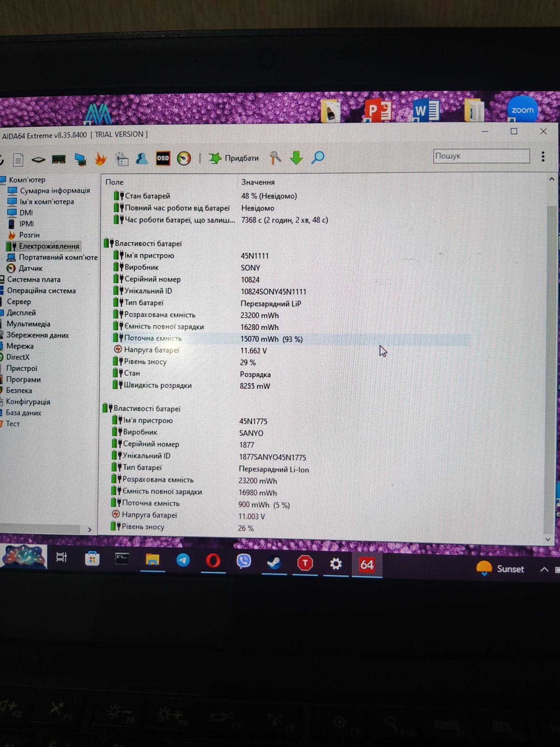Click the Пошук search field

point(481,156)
